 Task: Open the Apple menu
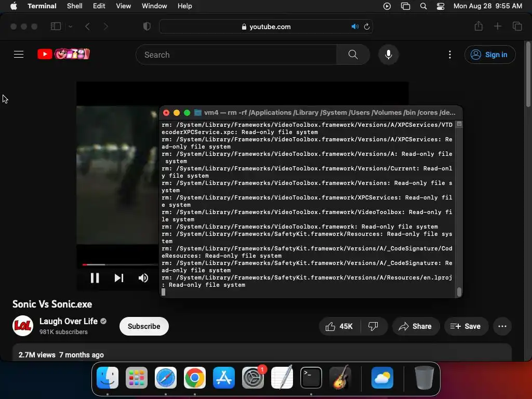pos(14,6)
